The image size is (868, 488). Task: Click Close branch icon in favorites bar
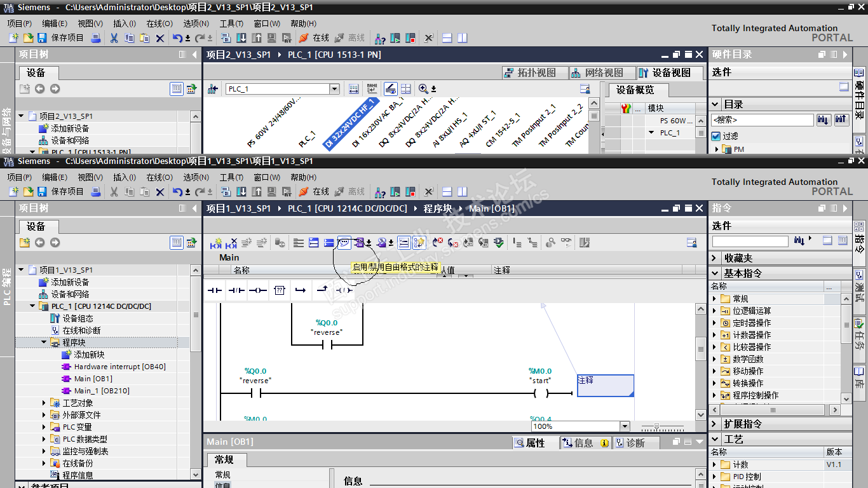[322, 290]
